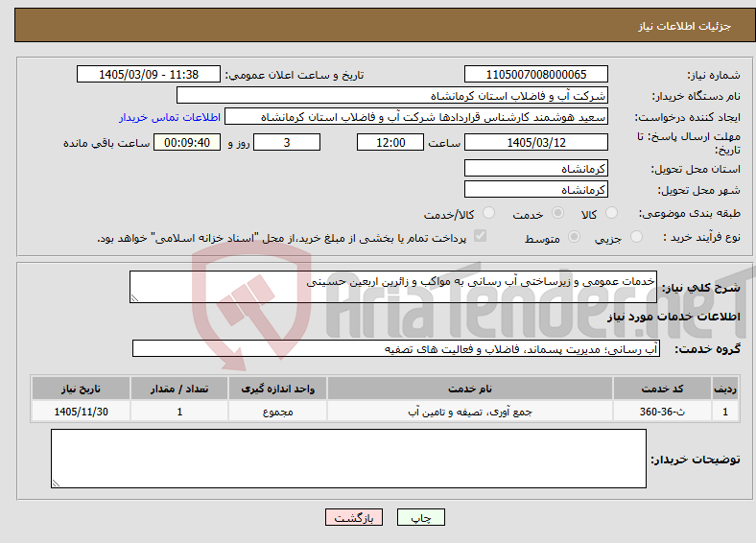This screenshot has width=756, height=543.
Task: Click the شرح کلی نیاز label
Action: (x=700, y=288)
